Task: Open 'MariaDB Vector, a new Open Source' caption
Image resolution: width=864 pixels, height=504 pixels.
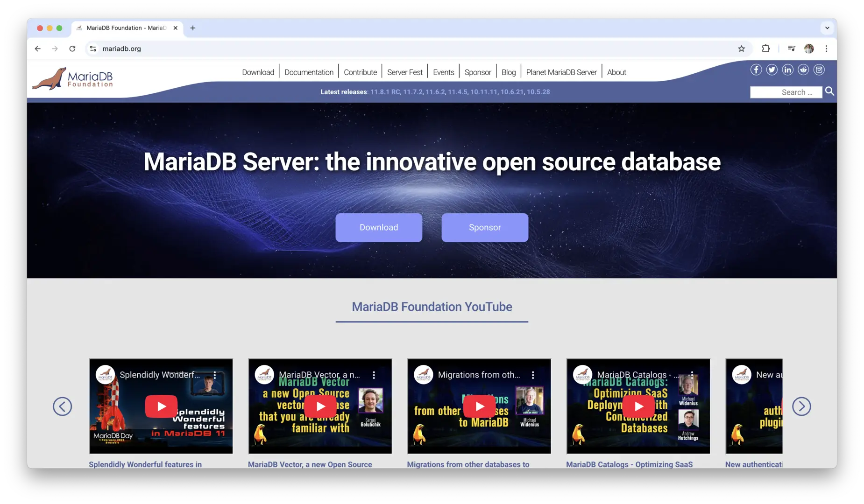Action: pos(310,464)
